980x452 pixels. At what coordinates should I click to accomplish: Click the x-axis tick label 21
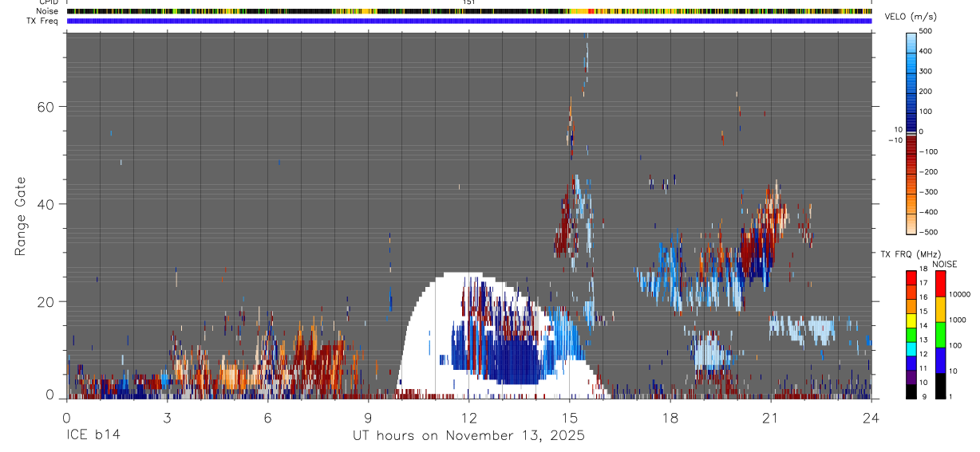pos(771,417)
